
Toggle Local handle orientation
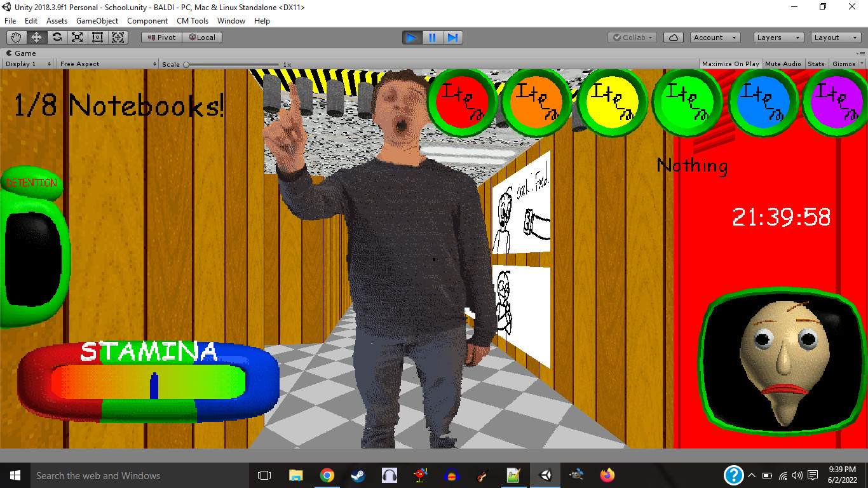tap(202, 37)
